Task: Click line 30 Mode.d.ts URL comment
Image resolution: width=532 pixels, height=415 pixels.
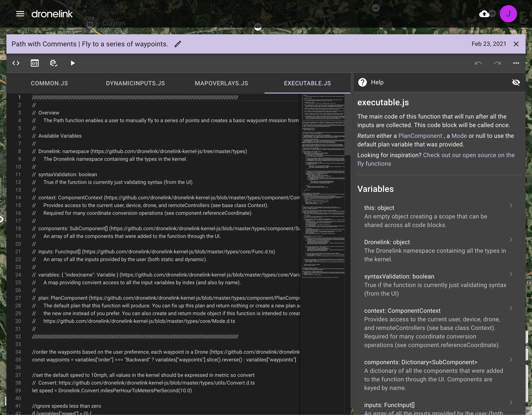Action: point(133,321)
